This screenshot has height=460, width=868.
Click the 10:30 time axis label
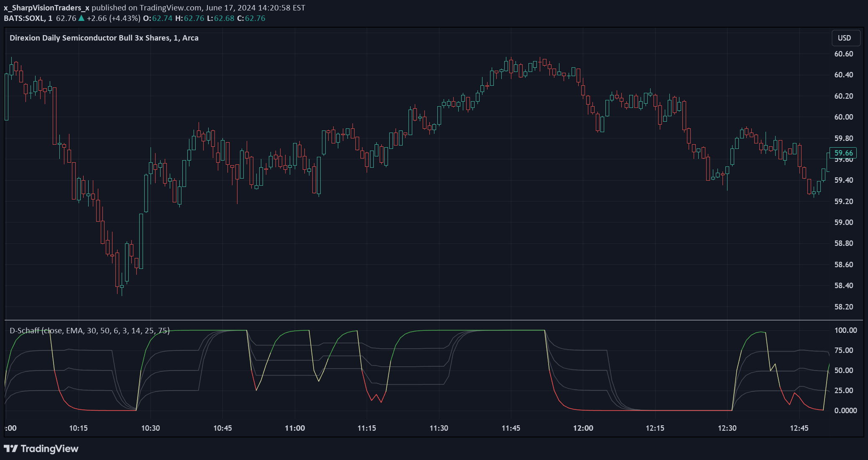point(151,428)
